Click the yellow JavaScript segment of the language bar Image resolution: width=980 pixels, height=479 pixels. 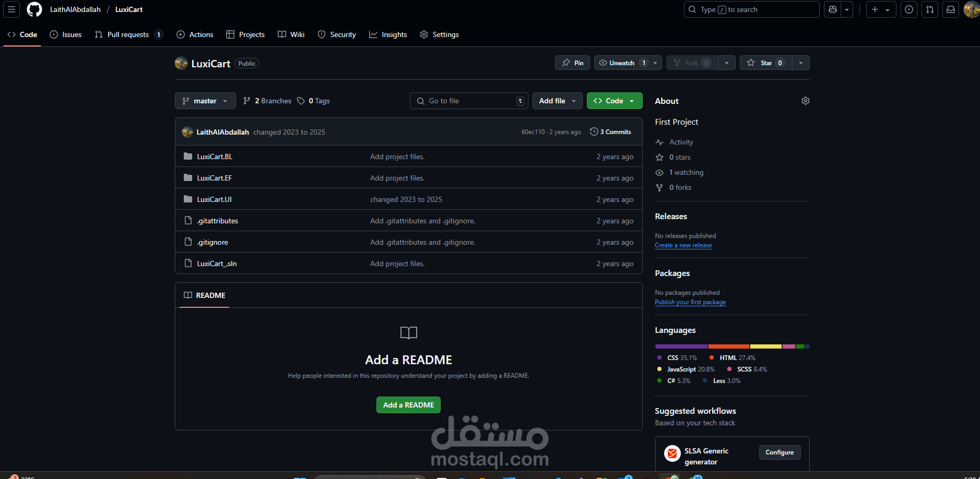(766, 346)
